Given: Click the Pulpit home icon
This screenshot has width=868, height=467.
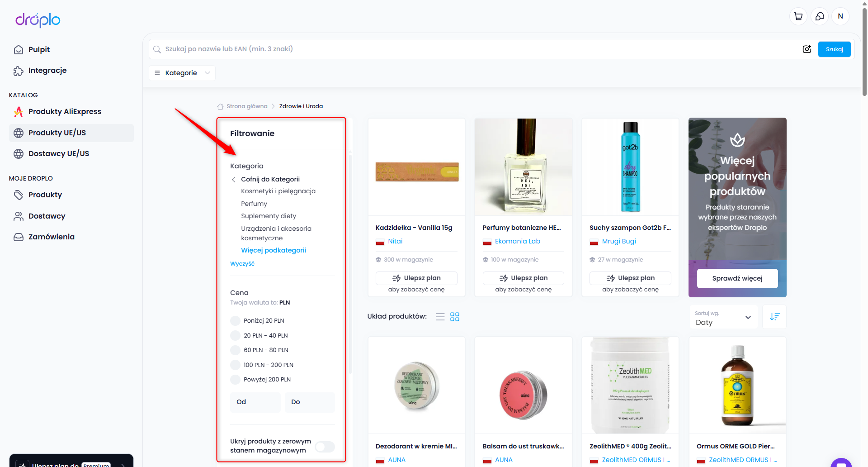Looking at the screenshot, I should pos(19,50).
